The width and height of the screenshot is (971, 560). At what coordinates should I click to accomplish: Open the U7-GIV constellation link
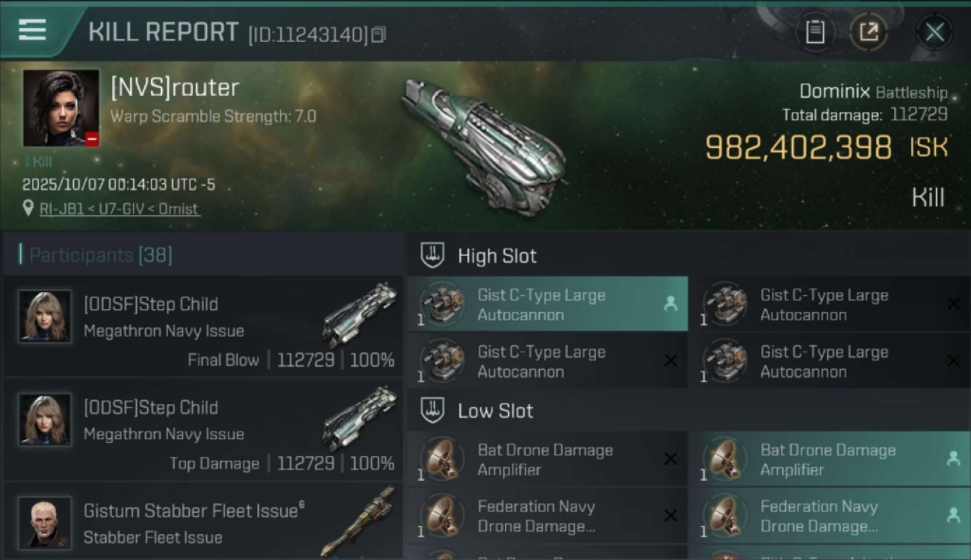pos(120,209)
